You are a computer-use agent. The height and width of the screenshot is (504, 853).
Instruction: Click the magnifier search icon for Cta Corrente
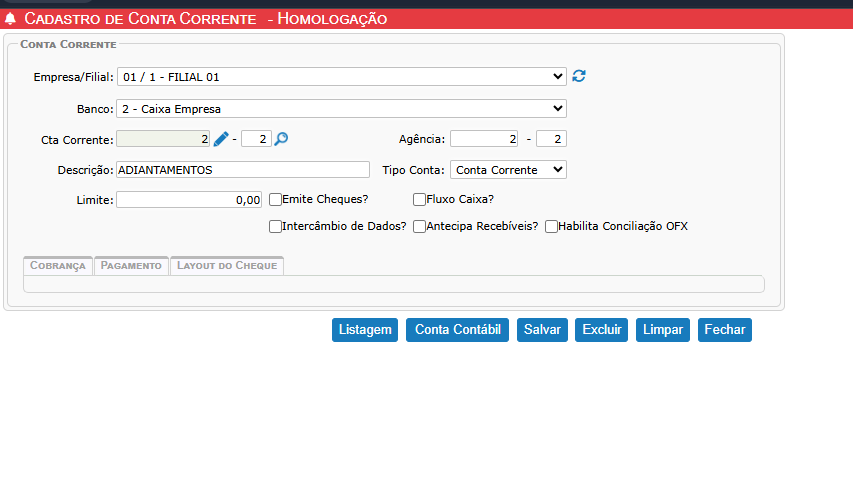click(x=281, y=139)
